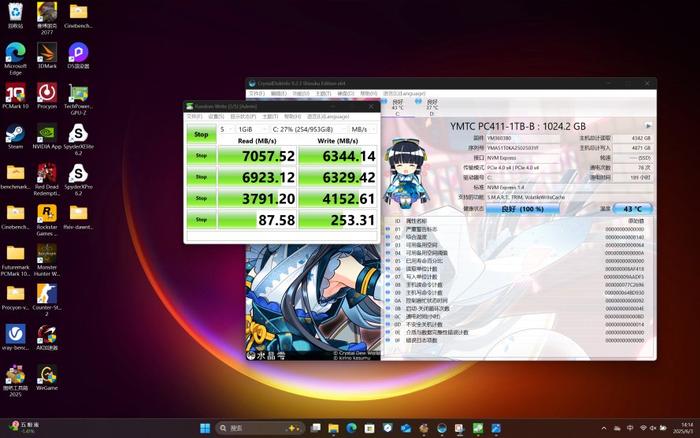Click the chibi character image in CrystalDiskInfo
Image resolution: width=700 pixels, height=438 pixels.
tap(407, 174)
